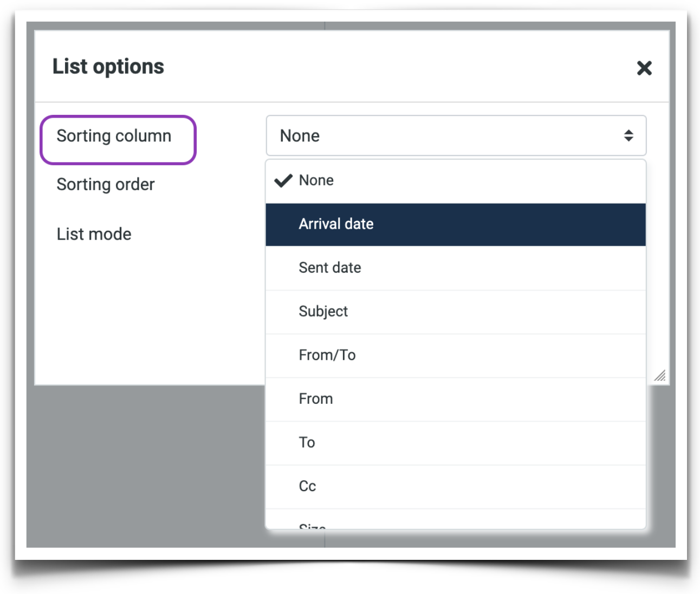This screenshot has width=700, height=594.
Task: Click the up/down sort arrows in the dropdown
Action: [x=629, y=135]
